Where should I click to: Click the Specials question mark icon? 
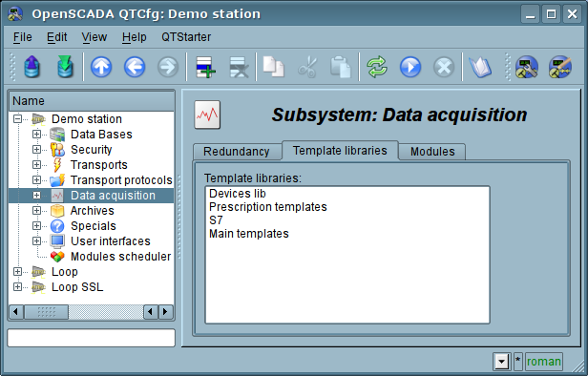click(57, 226)
